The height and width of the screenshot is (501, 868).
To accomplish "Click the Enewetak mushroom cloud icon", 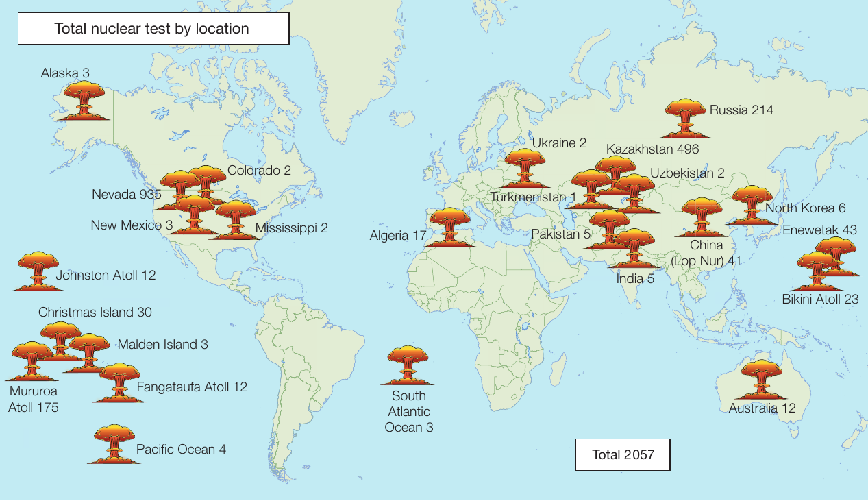I will 836,256.
